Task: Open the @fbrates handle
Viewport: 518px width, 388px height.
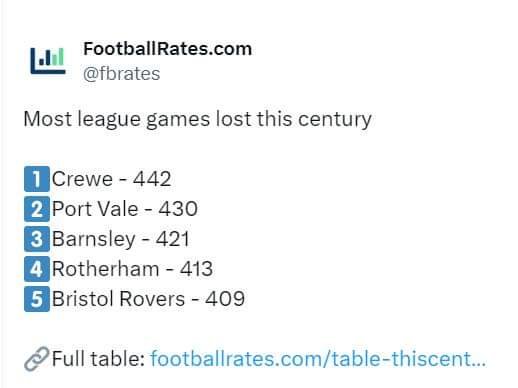Action: 122,74
